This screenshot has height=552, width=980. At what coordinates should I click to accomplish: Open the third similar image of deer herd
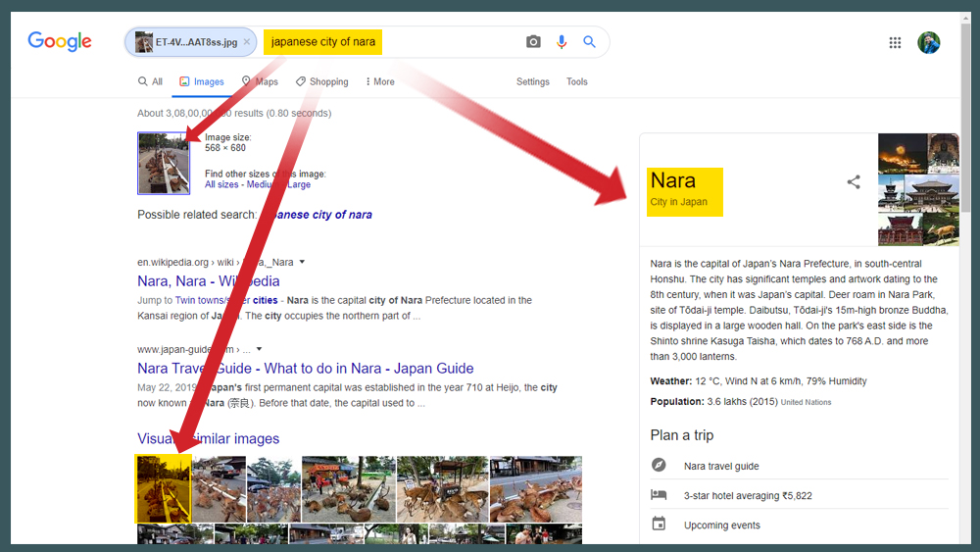click(273, 489)
